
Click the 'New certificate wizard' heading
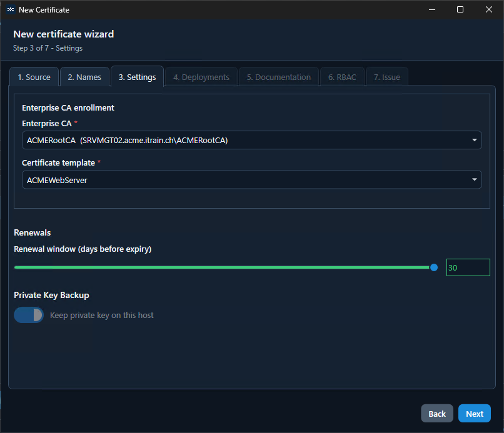pos(64,34)
